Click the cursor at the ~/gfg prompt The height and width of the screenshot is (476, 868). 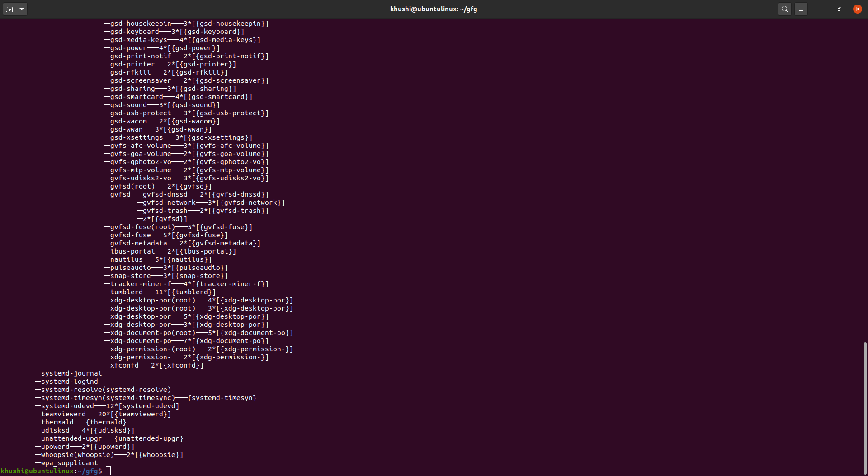[x=108, y=471]
